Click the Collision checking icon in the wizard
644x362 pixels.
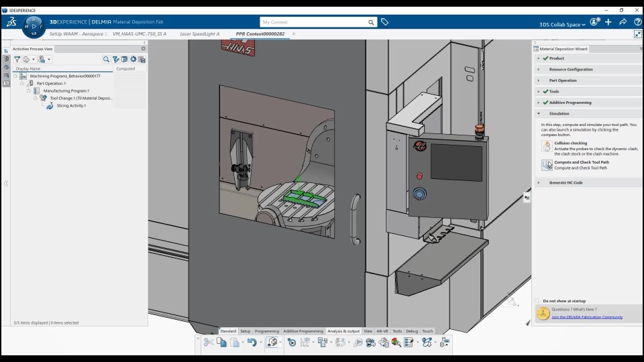547,146
